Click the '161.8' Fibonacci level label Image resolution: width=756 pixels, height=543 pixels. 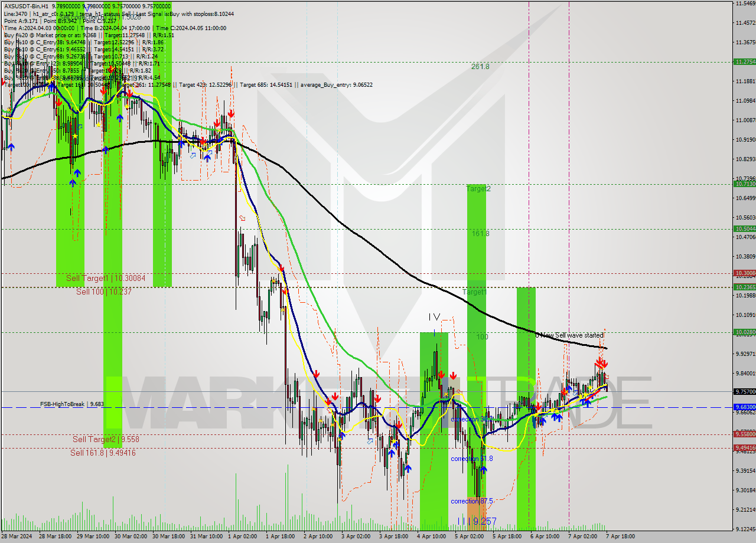click(x=480, y=234)
